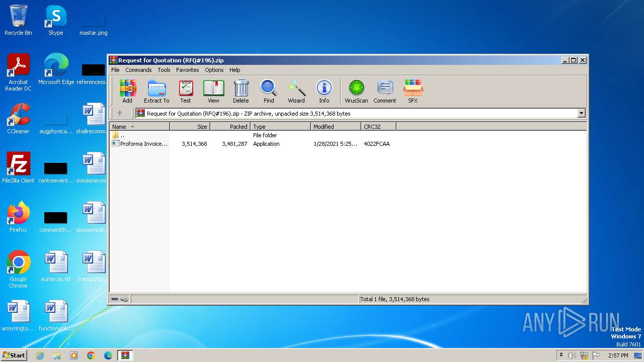Show archive Info

click(x=324, y=92)
